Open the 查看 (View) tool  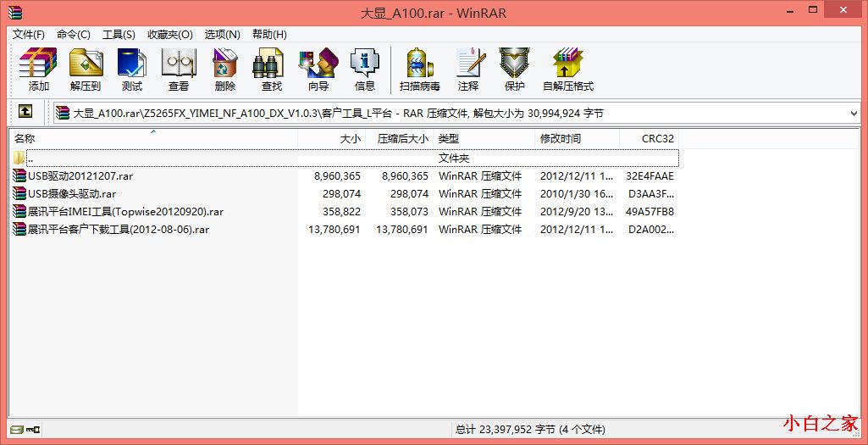pyautogui.click(x=178, y=70)
